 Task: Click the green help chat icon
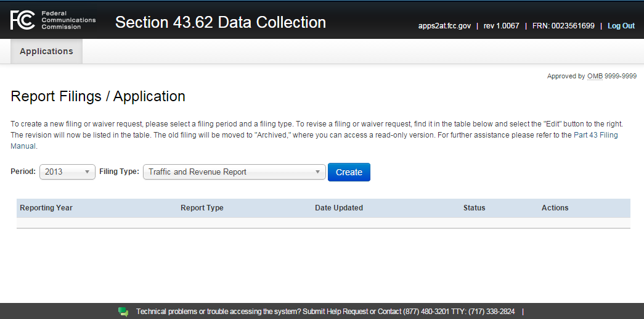coord(123,312)
